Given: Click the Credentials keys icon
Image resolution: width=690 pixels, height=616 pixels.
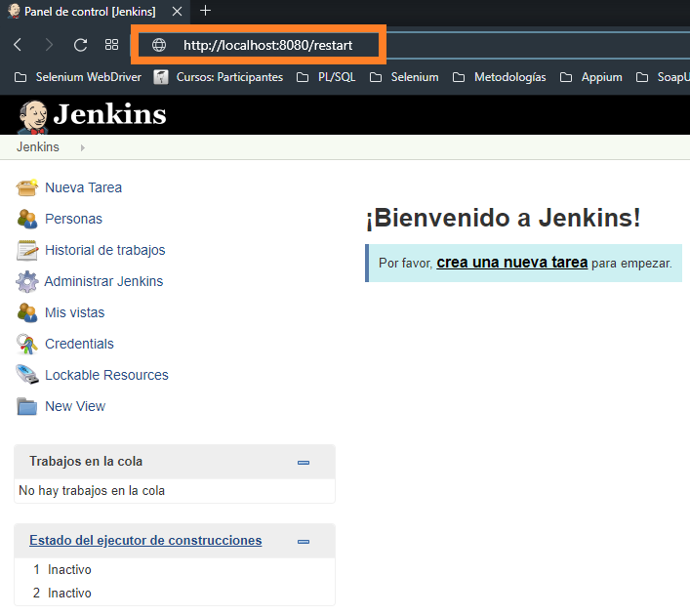Looking at the screenshot, I should pos(27,344).
